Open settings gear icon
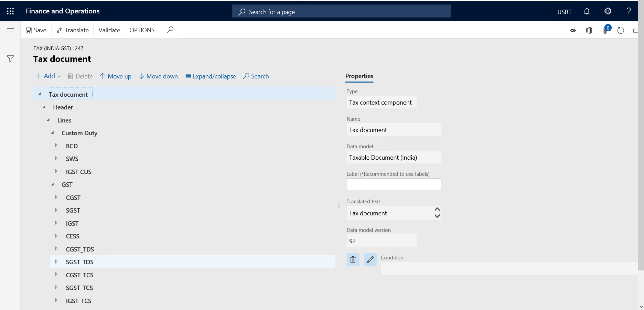This screenshot has width=644, height=310. (608, 11)
